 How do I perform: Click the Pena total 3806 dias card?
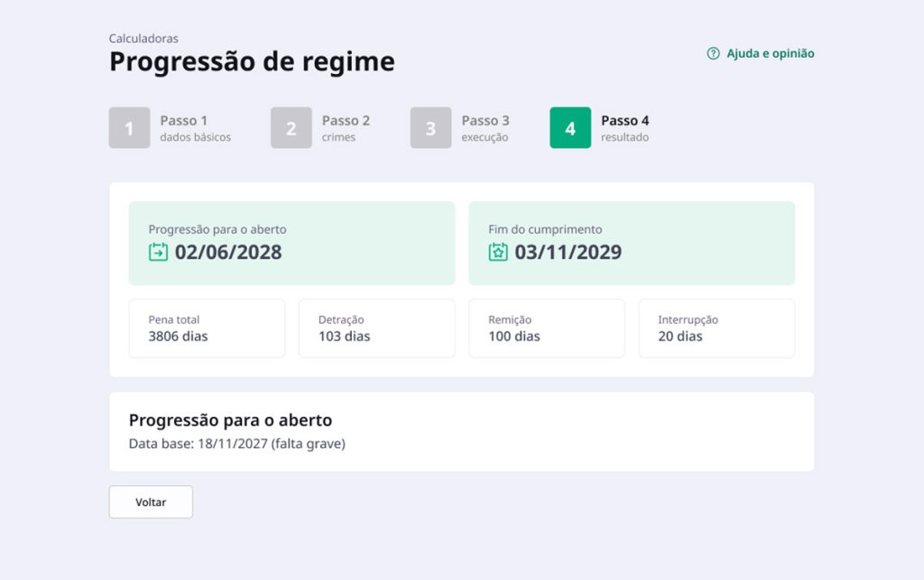[x=207, y=328]
